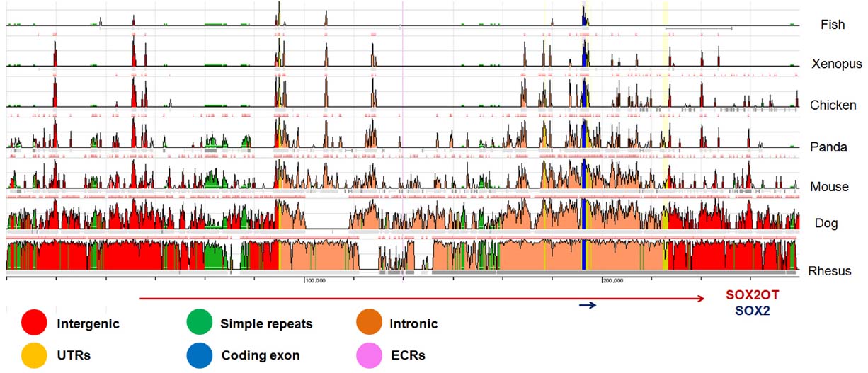Select the Xenopus track label
Image resolution: width=868 pixels, height=373 pixels.
click(836, 64)
